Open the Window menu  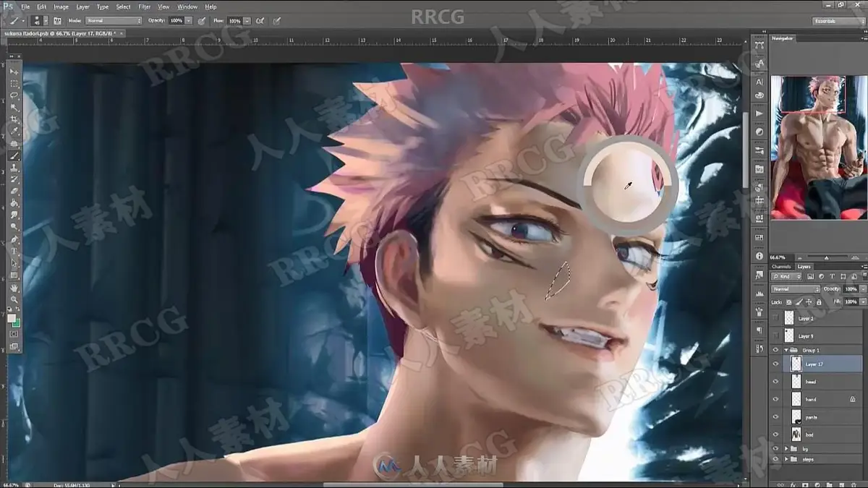click(x=187, y=7)
